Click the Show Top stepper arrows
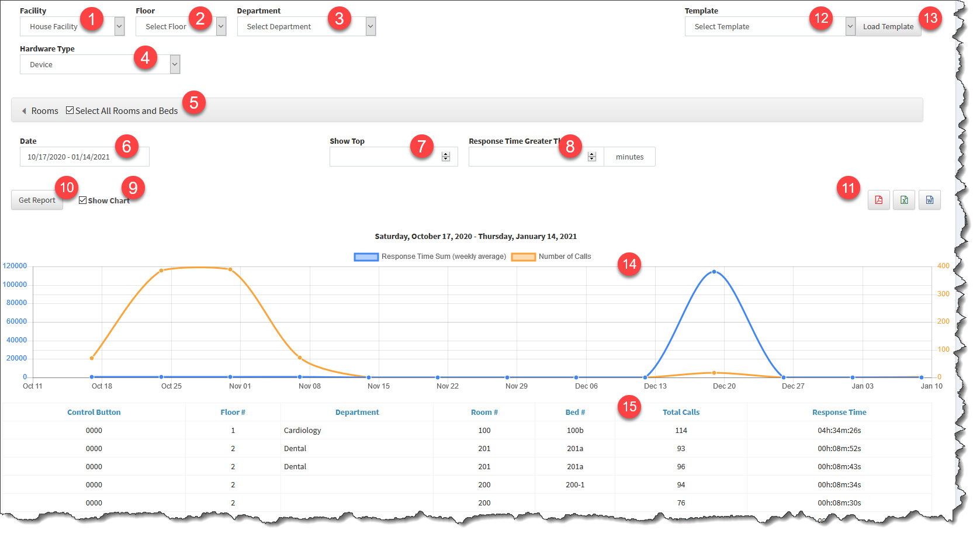Viewport: 980px width, 537px height. (x=446, y=157)
